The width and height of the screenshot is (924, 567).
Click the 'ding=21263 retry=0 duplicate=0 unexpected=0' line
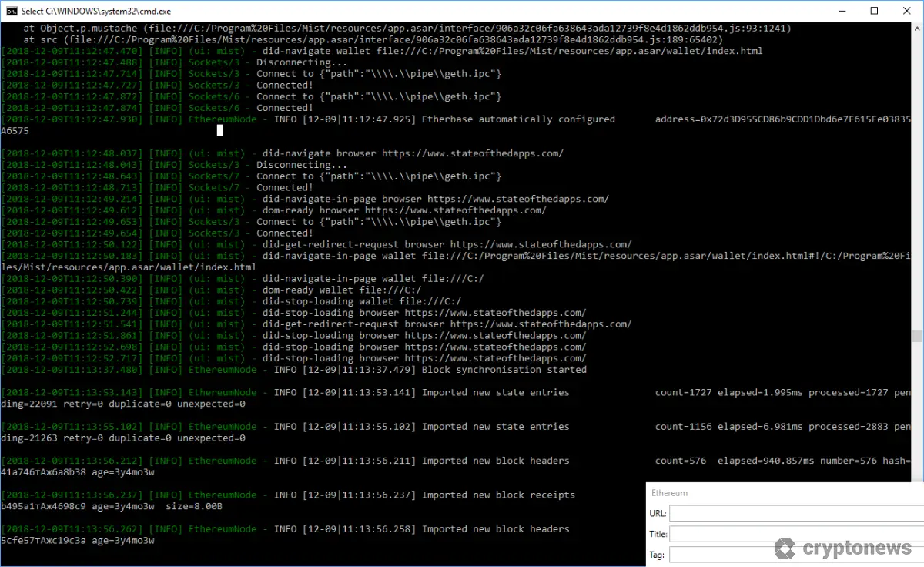[x=123, y=438]
